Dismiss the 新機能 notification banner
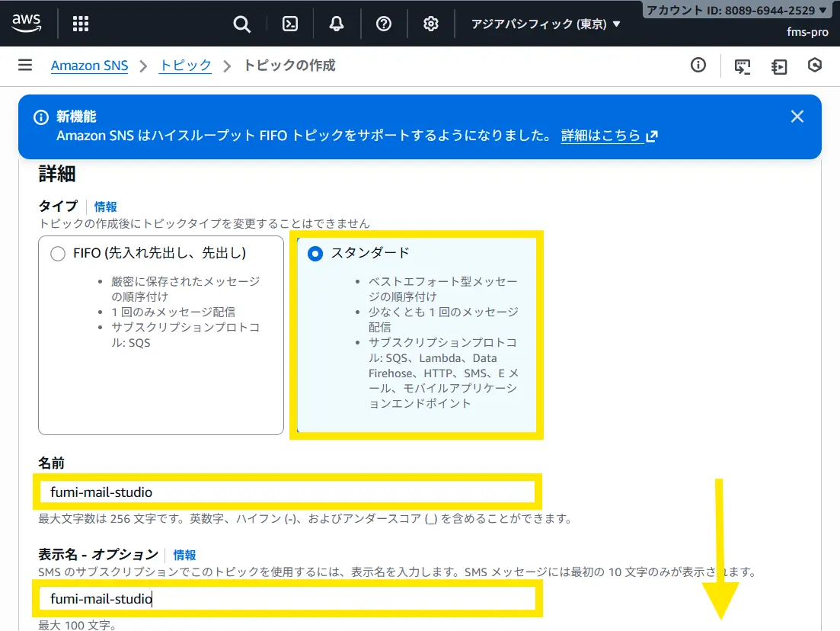Image resolution: width=840 pixels, height=631 pixels. 797,117
